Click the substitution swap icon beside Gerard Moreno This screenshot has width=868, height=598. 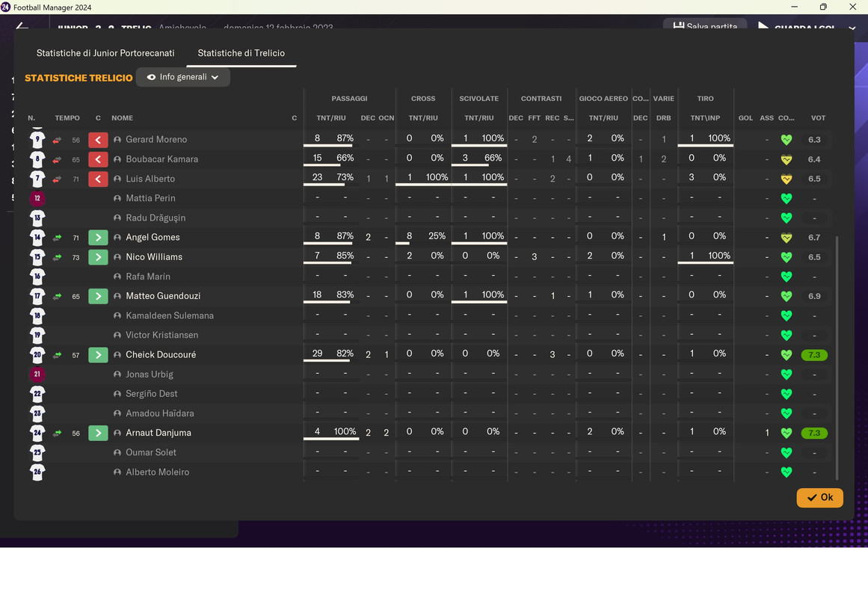point(57,140)
